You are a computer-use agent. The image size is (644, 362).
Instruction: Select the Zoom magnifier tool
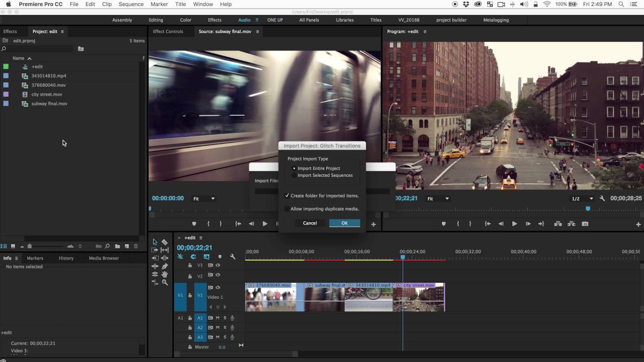165,283
